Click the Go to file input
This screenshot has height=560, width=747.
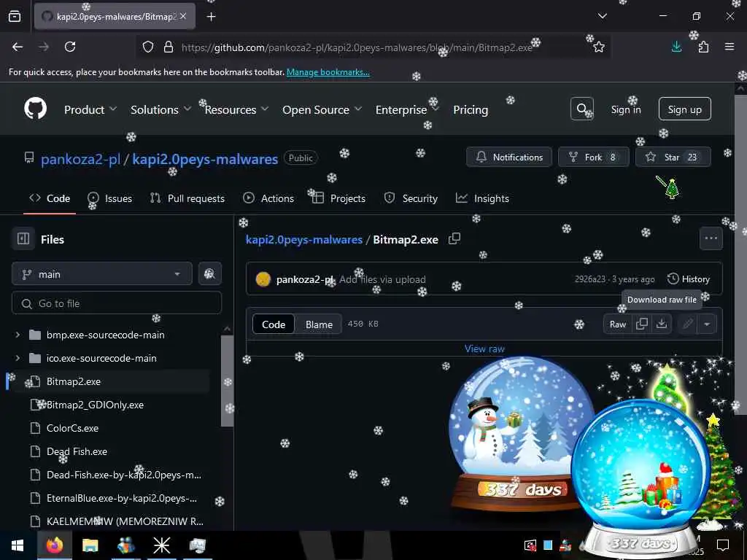point(116,303)
